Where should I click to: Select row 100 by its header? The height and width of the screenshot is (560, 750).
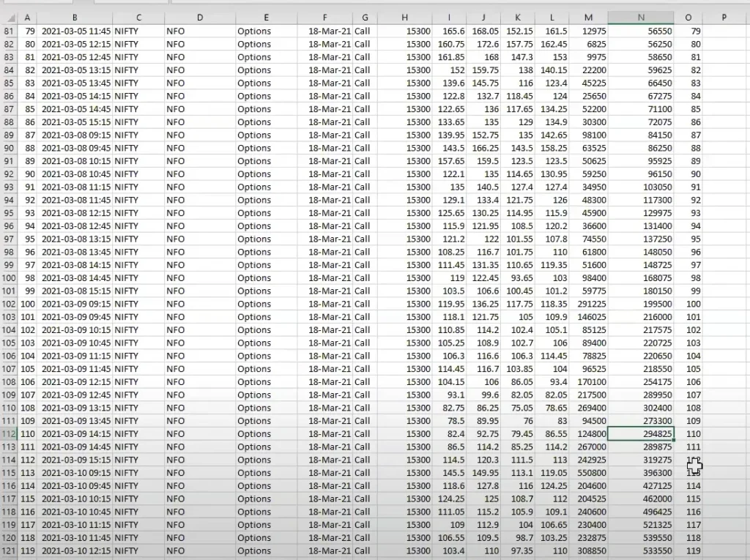coord(9,278)
